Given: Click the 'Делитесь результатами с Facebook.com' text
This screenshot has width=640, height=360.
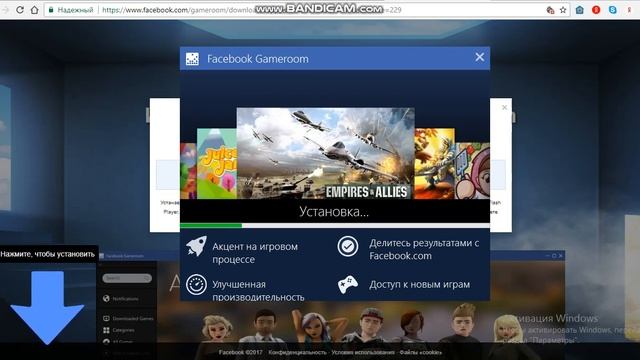Looking at the screenshot, I should point(424,249).
